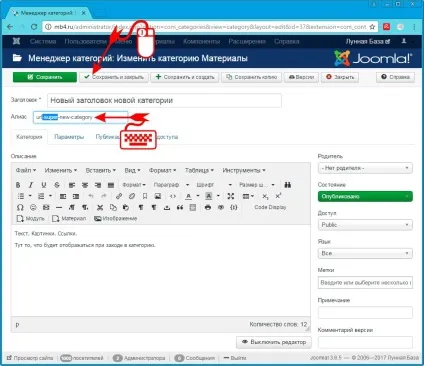Insert numbered list
The width and height of the screenshot is (424, 366).
41,196
